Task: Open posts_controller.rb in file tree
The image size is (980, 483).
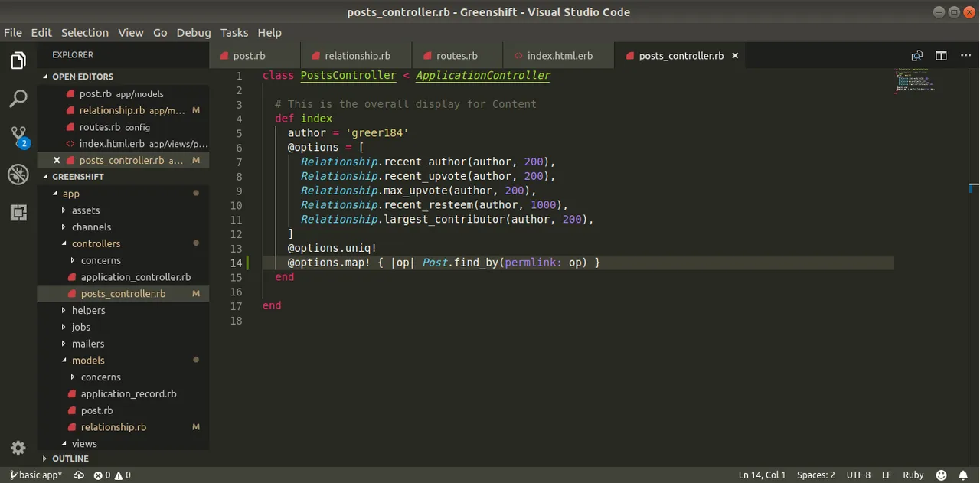Action: [x=122, y=294]
